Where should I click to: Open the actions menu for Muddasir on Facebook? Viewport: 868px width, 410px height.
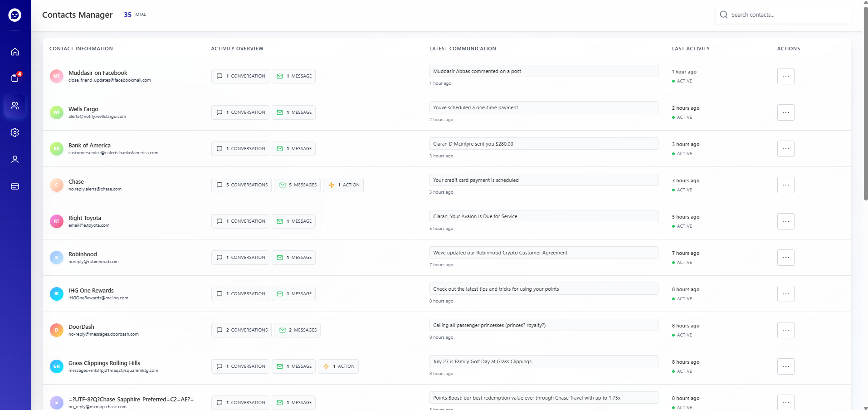pyautogui.click(x=785, y=76)
